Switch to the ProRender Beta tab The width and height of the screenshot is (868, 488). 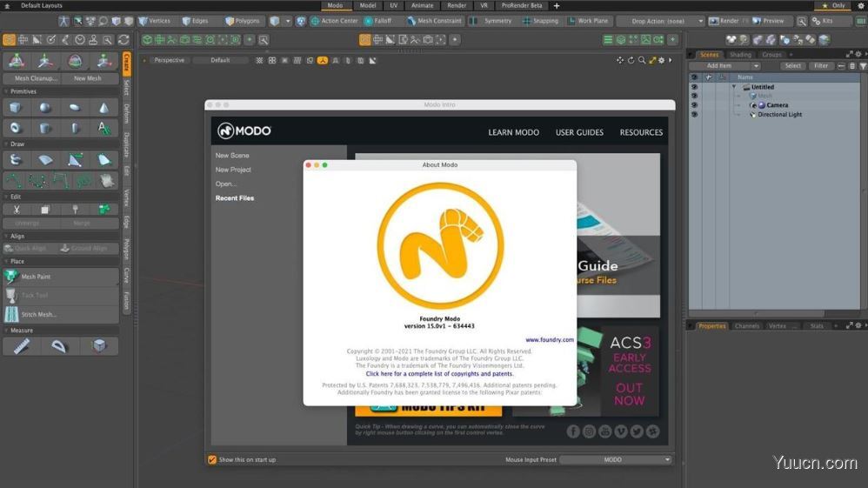pos(522,5)
